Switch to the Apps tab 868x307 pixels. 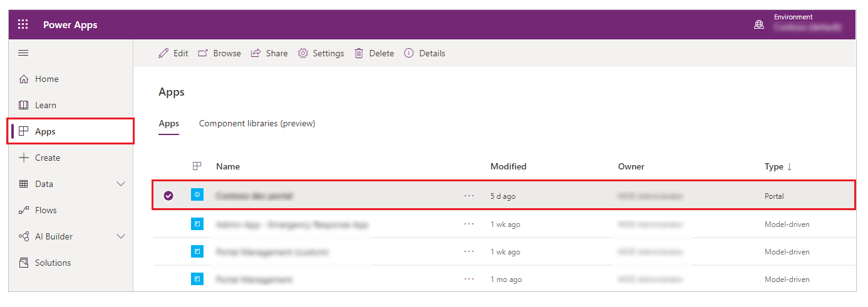click(x=169, y=124)
